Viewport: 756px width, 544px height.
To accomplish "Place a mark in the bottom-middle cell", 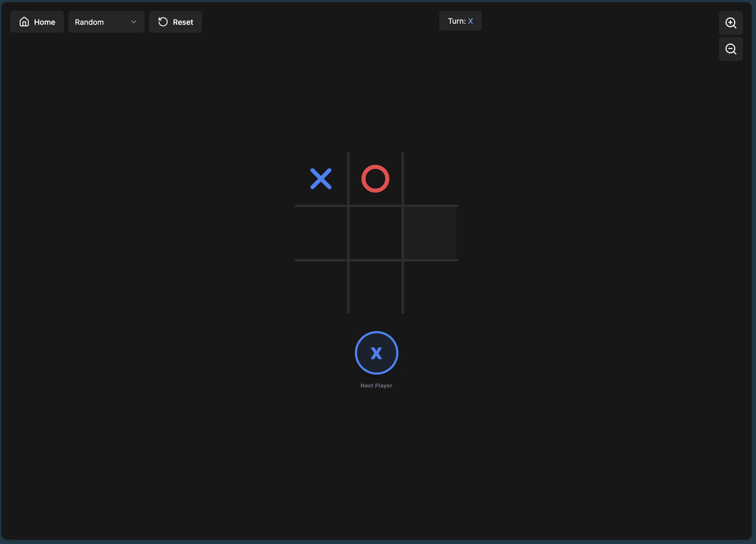I will 375,287.
